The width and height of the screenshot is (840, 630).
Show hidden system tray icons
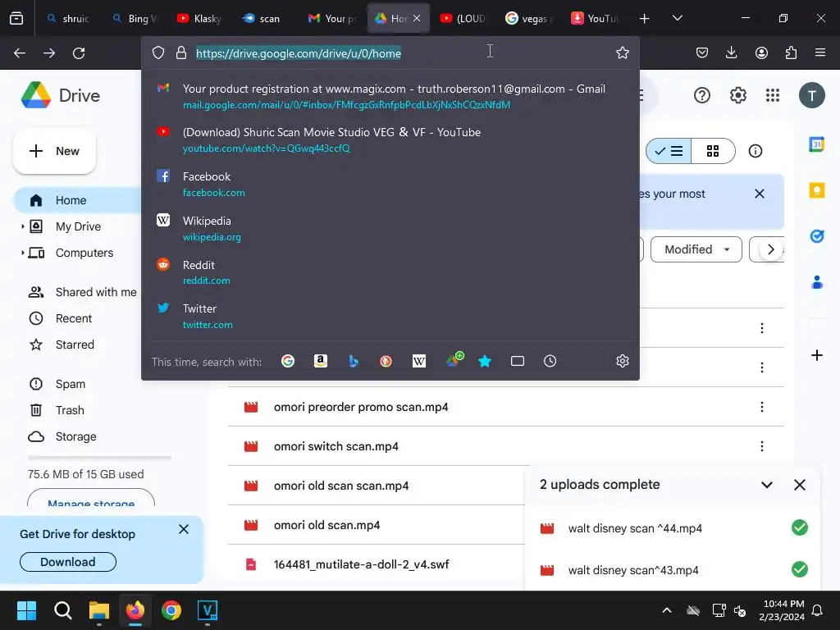pos(666,610)
